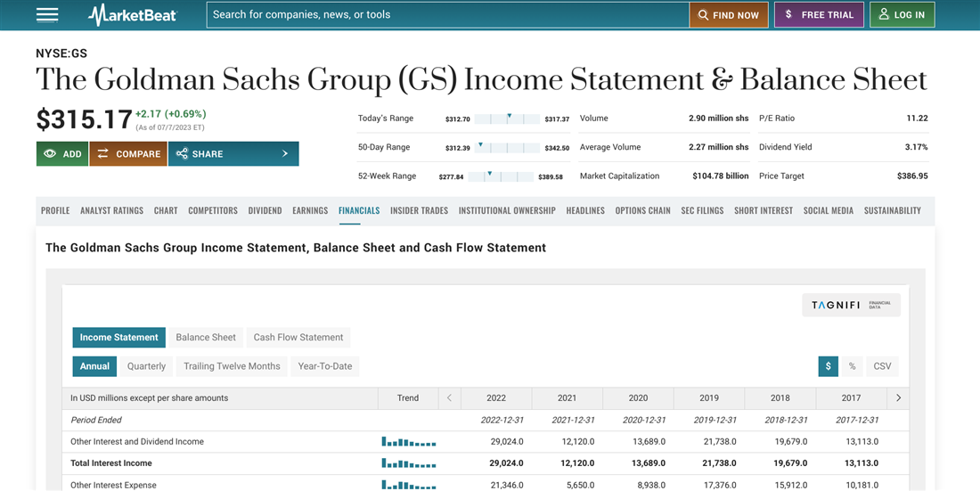980x491 pixels.
Task: Download data via CSV button
Action: [x=882, y=366]
